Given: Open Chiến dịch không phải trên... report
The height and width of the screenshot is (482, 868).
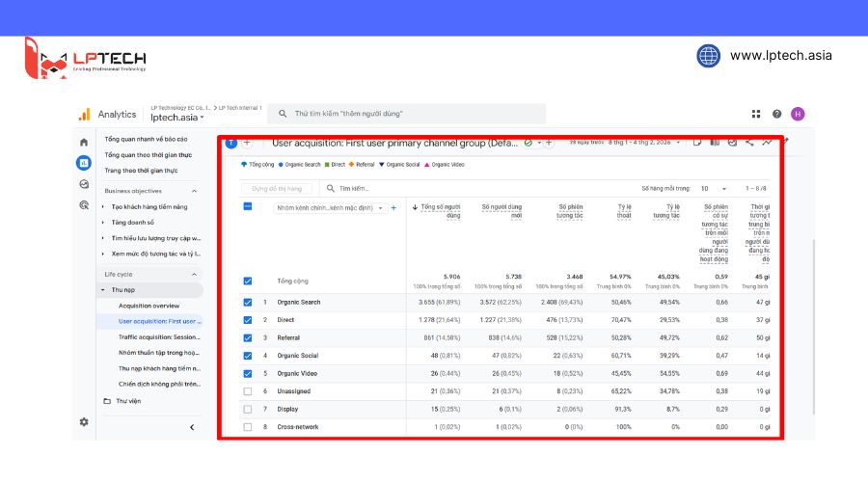Looking at the screenshot, I should click(159, 384).
